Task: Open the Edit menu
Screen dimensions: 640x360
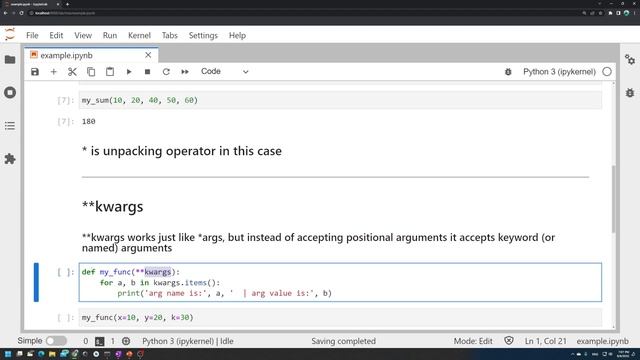Action: pos(56,36)
